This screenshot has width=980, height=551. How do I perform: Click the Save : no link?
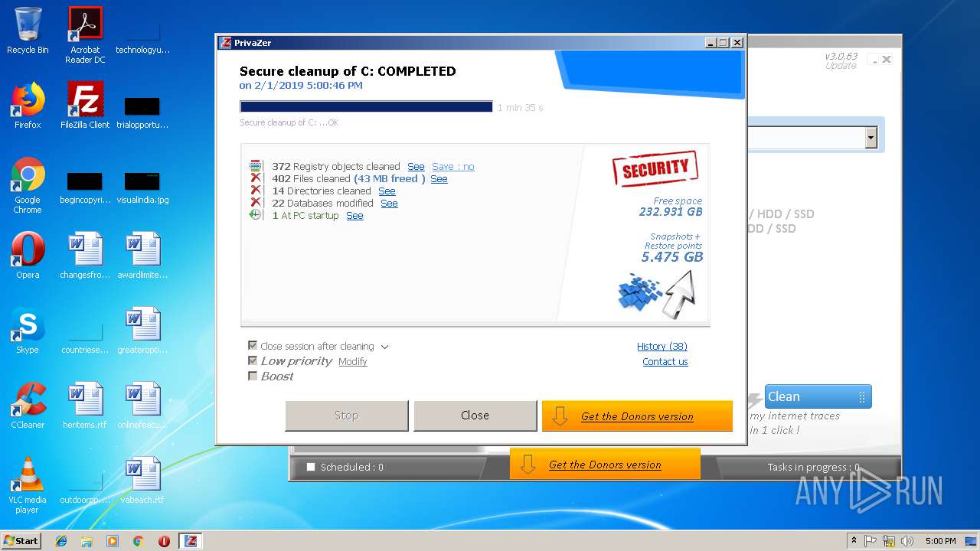453,166
